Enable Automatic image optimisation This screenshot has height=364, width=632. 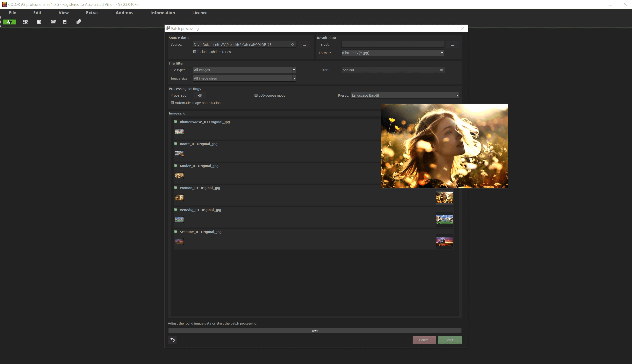tap(172, 103)
